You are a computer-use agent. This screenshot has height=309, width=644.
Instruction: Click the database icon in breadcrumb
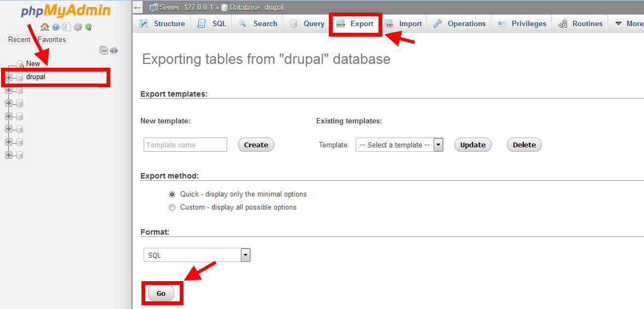point(224,8)
